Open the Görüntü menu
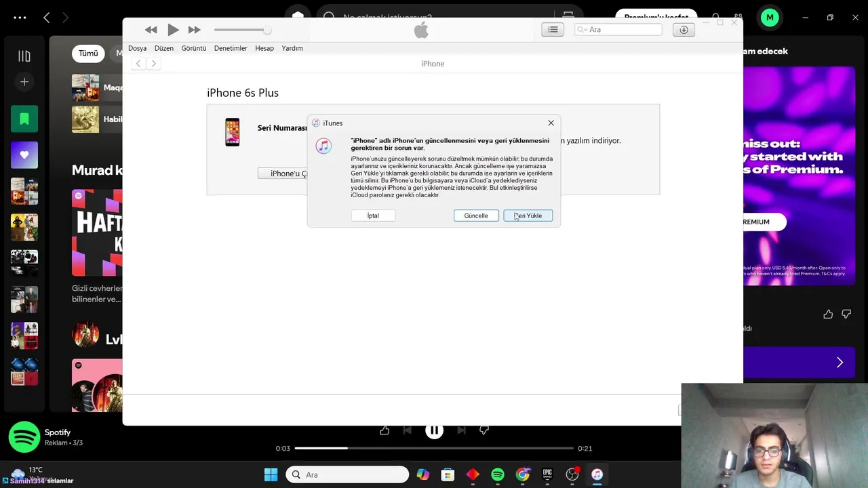This screenshot has width=868, height=488. (194, 48)
